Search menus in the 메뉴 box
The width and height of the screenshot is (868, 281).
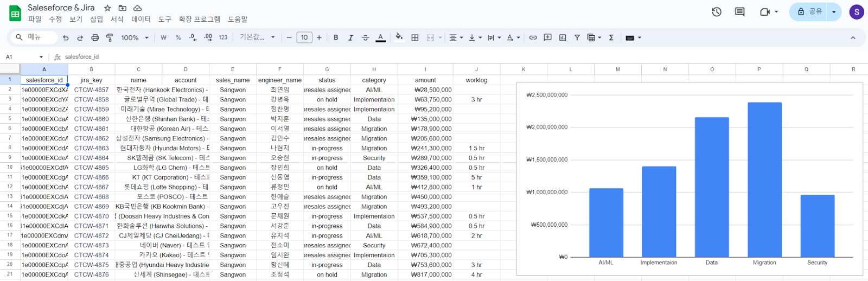pyautogui.click(x=34, y=37)
